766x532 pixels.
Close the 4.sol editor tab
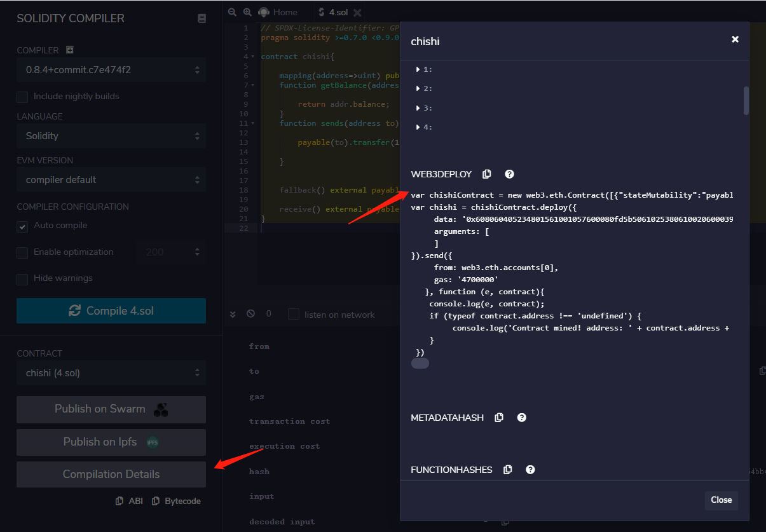(357, 12)
